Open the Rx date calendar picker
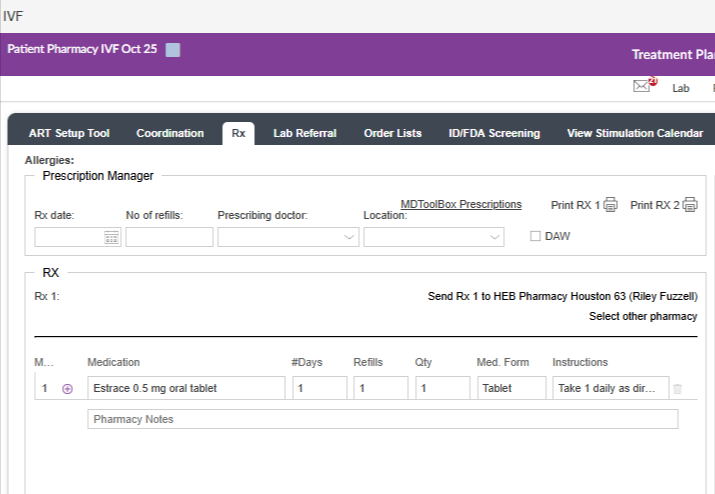The height and width of the screenshot is (494, 715). click(111, 237)
